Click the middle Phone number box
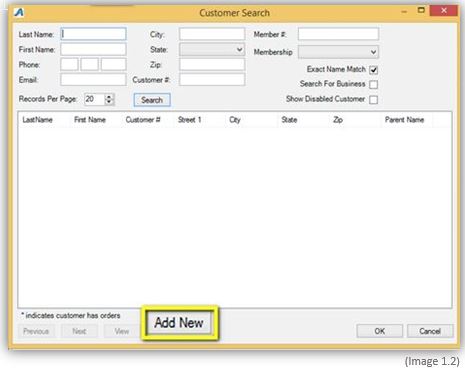This screenshot has width=465, height=369. pos(90,64)
